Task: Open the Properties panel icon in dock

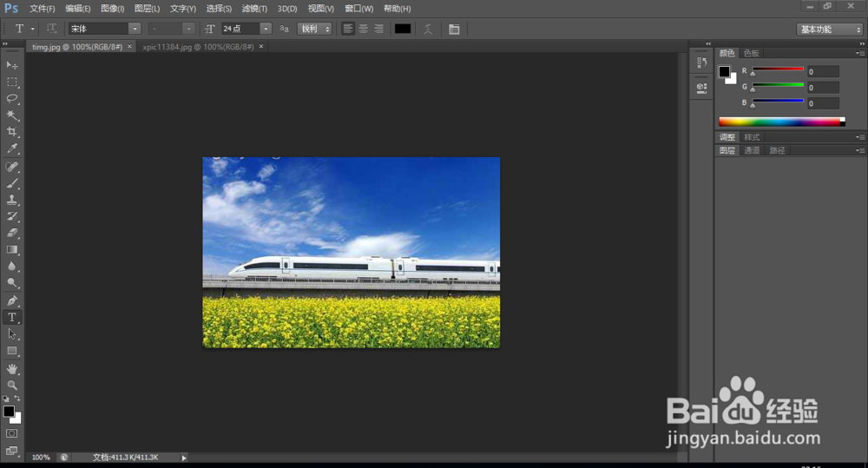Action: tap(701, 88)
